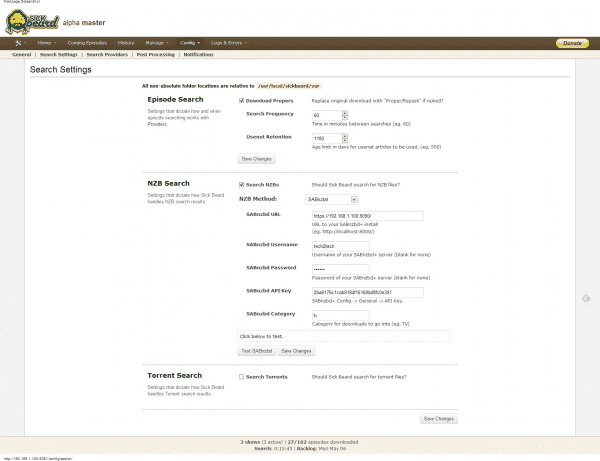Viewport: 600px width, 461px height.
Task: Click the '27/162 episodes downloaded' footer text
Action: pyautogui.click(x=323, y=442)
